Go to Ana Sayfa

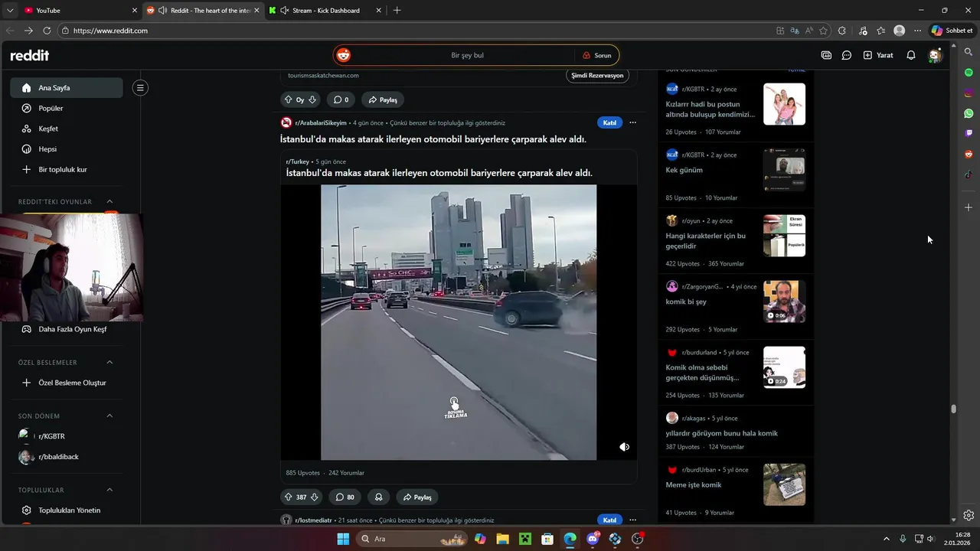coord(67,88)
